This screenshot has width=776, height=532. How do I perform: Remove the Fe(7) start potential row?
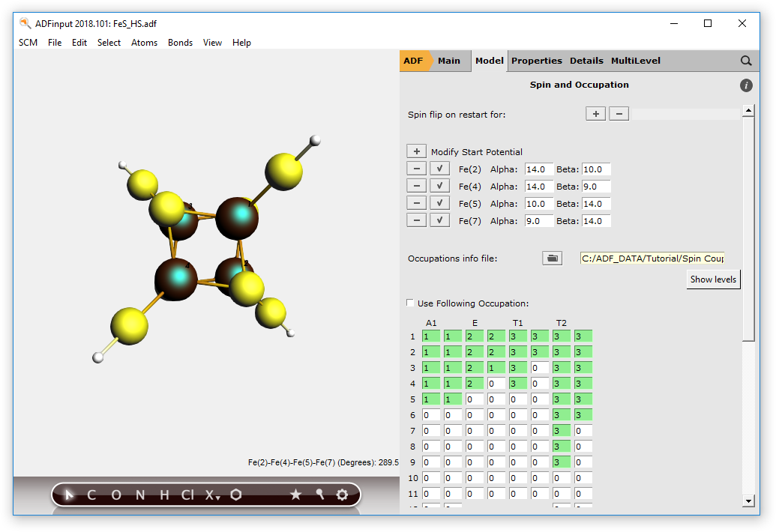click(x=417, y=220)
